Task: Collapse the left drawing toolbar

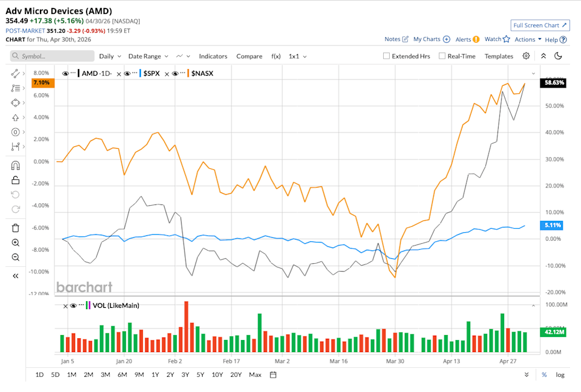Action: pos(15,276)
